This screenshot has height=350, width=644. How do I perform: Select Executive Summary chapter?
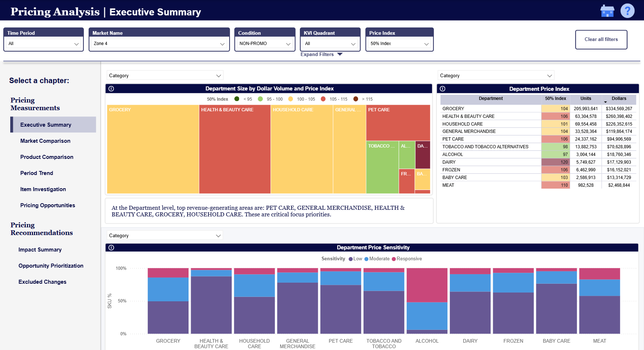point(53,124)
